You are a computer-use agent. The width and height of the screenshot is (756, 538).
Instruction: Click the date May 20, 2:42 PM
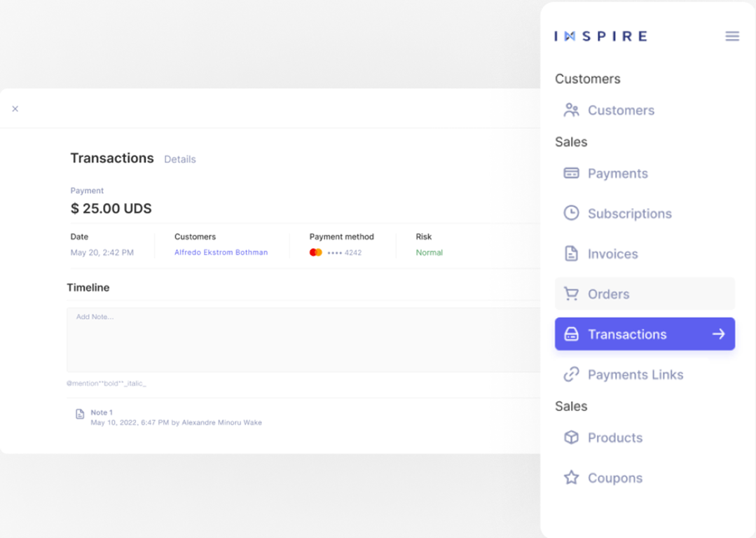tap(102, 252)
